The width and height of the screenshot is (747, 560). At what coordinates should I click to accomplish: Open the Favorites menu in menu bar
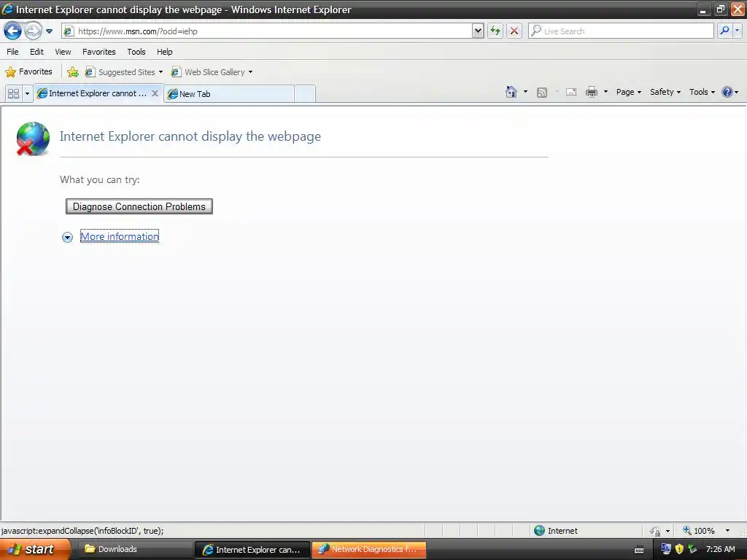[99, 52]
